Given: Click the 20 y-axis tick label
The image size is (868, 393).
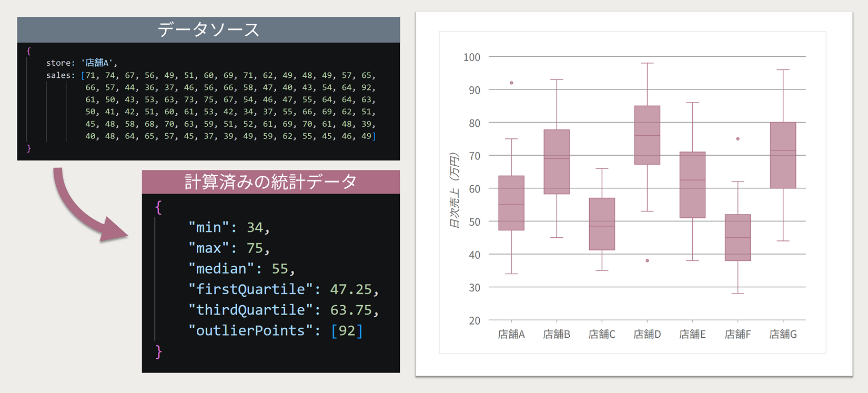Looking at the screenshot, I should [x=475, y=321].
